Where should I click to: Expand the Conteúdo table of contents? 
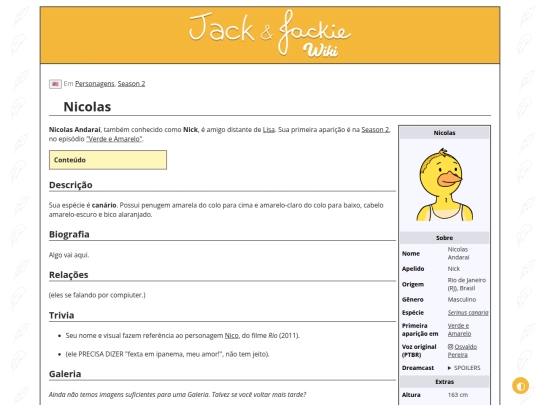pos(108,160)
